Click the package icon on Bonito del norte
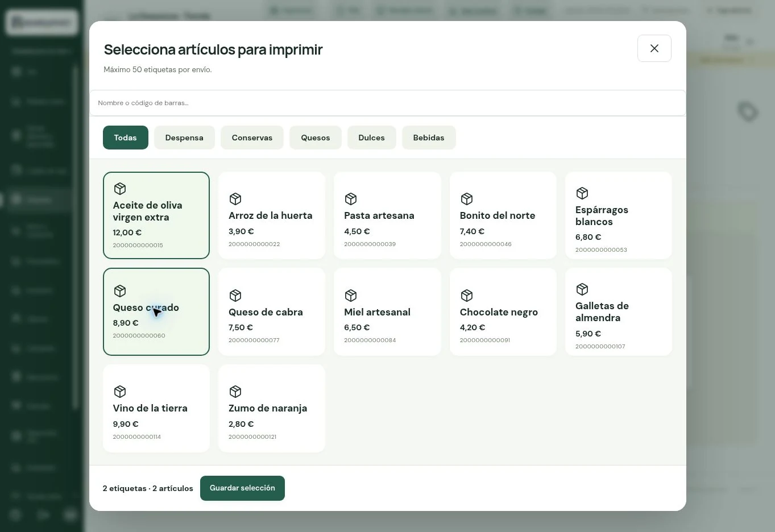 (467, 199)
